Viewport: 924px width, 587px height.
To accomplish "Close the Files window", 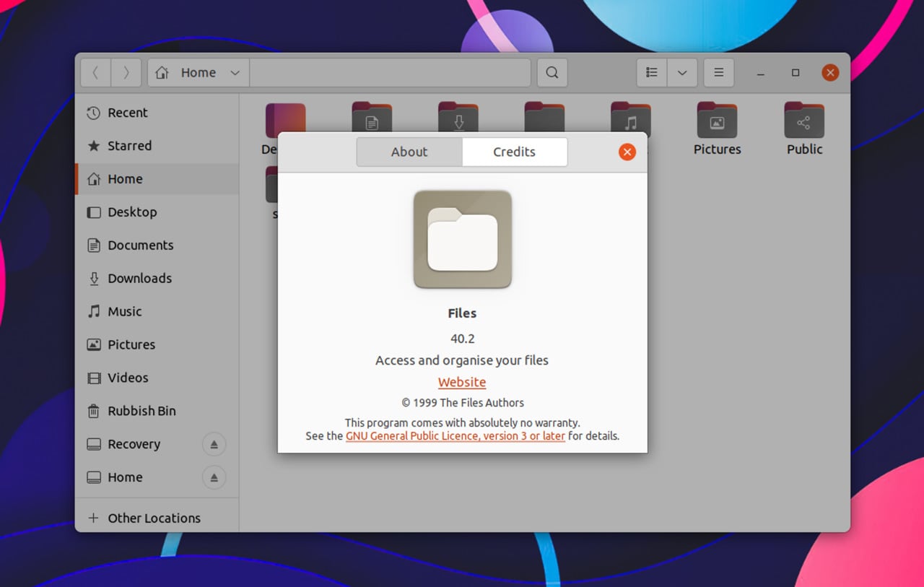I will click(830, 73).
